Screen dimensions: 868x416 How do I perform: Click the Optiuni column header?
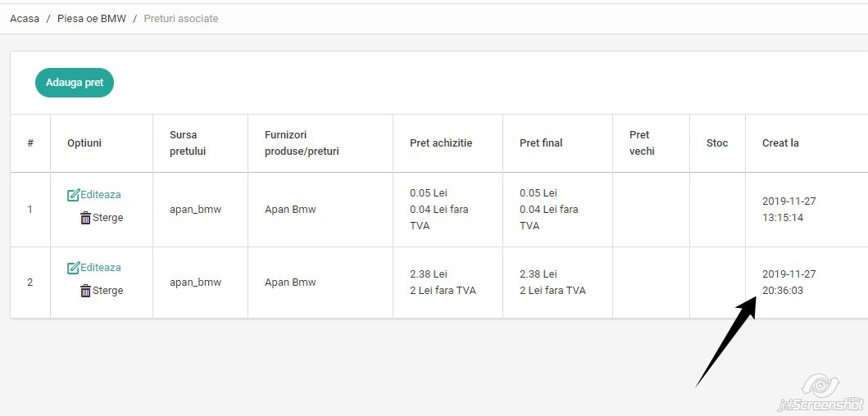[84, 143]
